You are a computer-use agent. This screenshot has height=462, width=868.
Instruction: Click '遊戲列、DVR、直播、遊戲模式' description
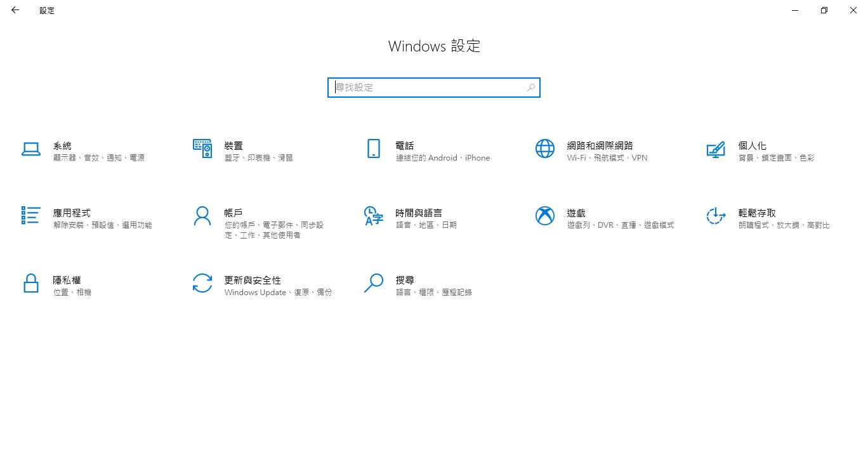point(621,225)
